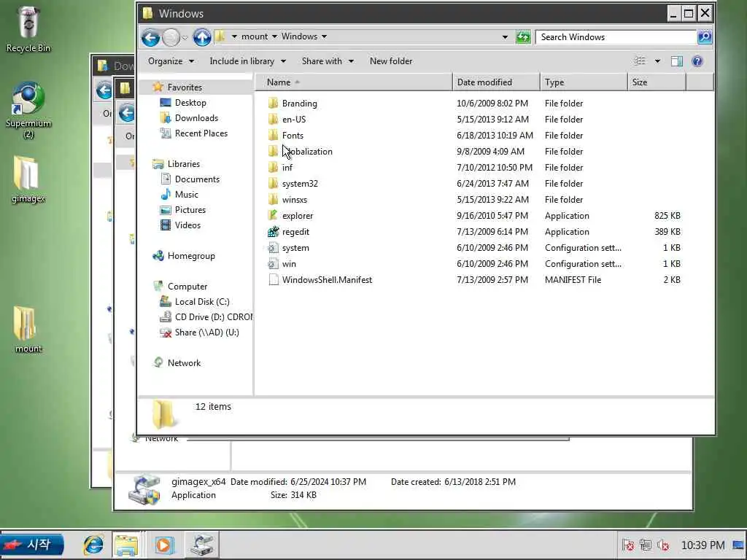Select the win configuration file
The image size is (747, 560).
pyautogui.click(x=289, y=264)
